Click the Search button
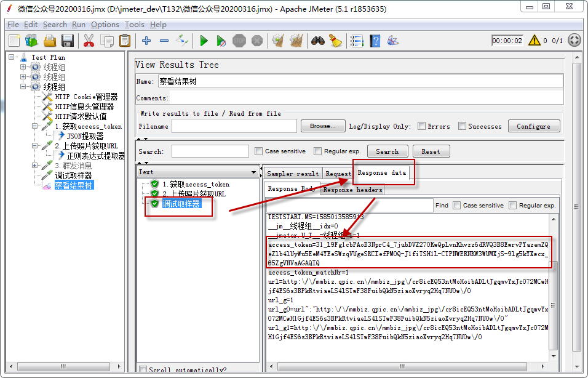588x378 pixels. (x=387, y=151)
